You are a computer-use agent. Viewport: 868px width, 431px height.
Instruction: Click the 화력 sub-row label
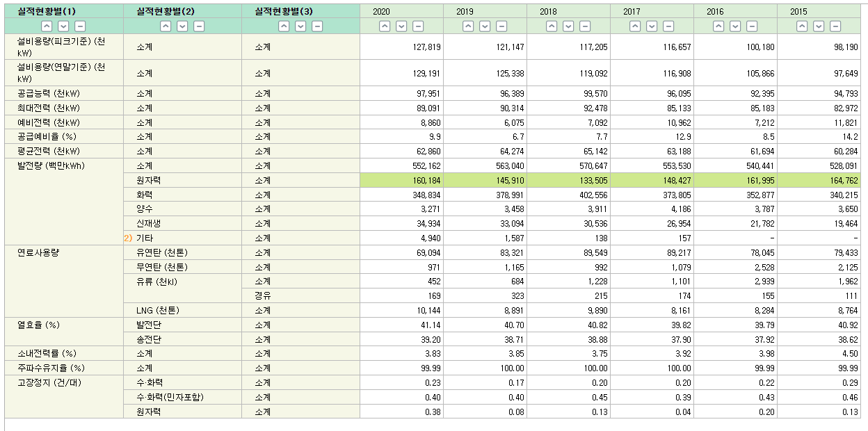coord(145,195)
